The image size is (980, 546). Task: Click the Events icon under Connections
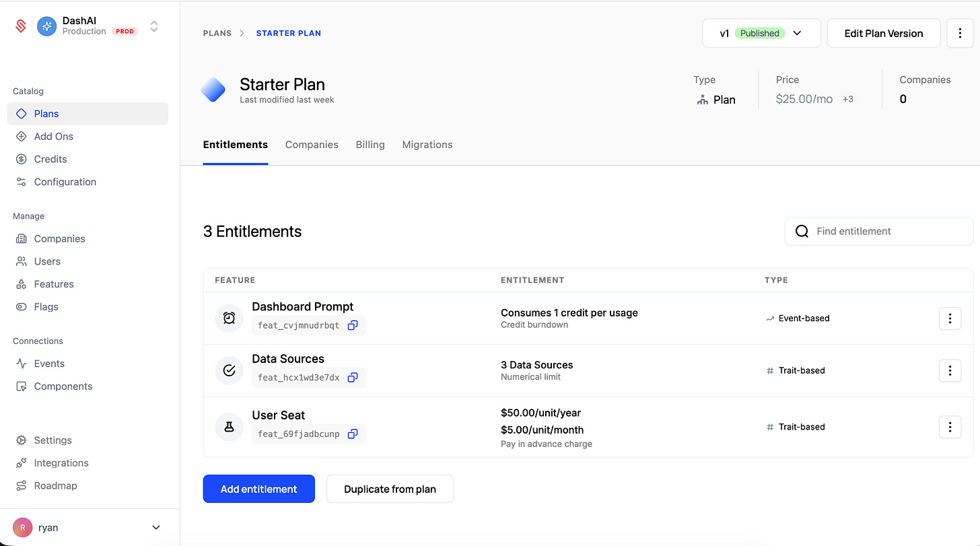21,363
